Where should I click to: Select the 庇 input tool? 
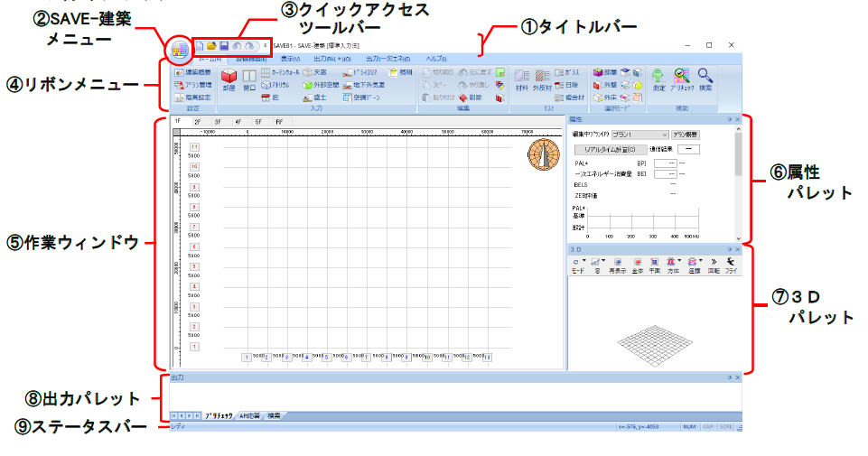[x=270, y=98]
